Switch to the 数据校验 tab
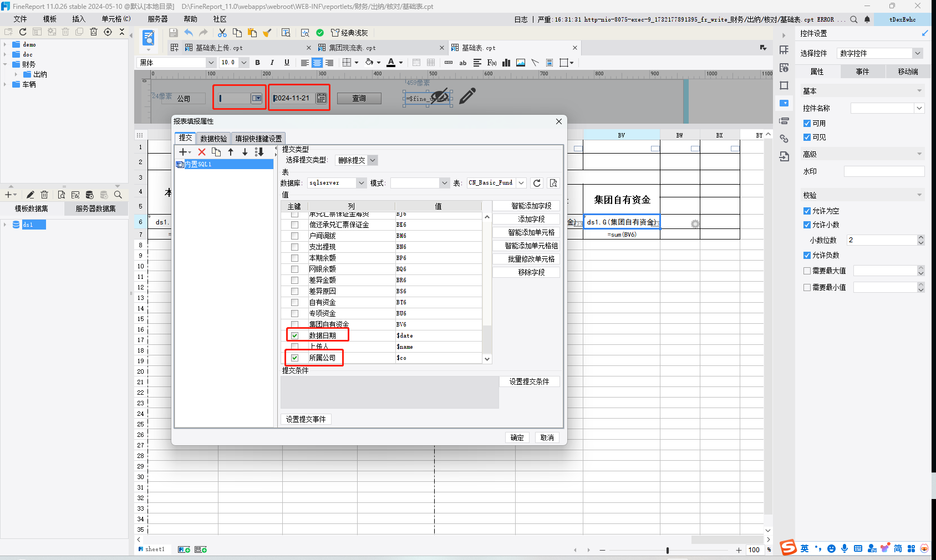 [x=213, y=139]
